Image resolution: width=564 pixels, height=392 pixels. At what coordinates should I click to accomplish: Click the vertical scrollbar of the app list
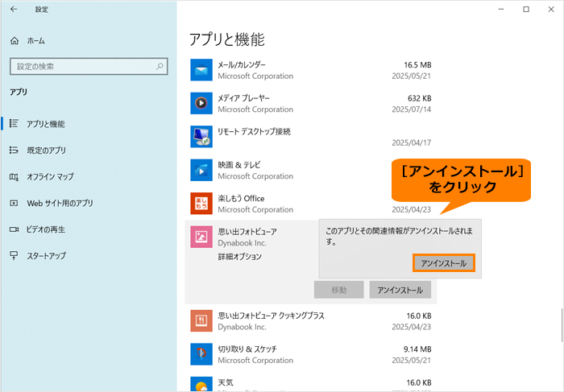562,325
